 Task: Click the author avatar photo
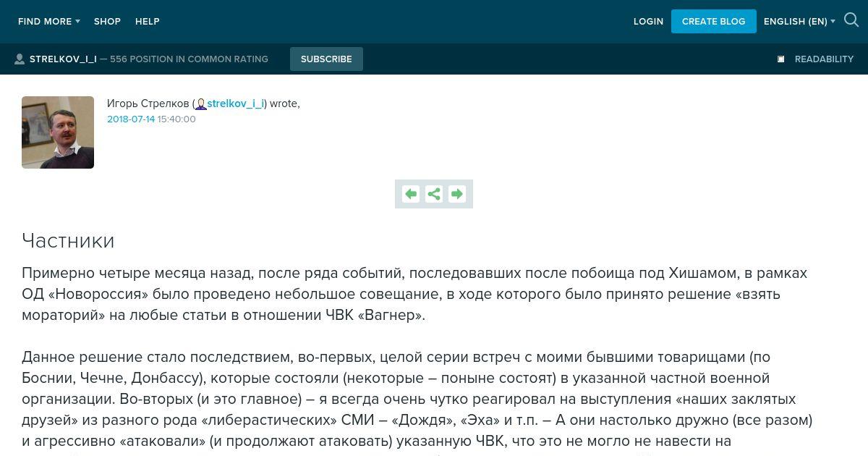58,132
